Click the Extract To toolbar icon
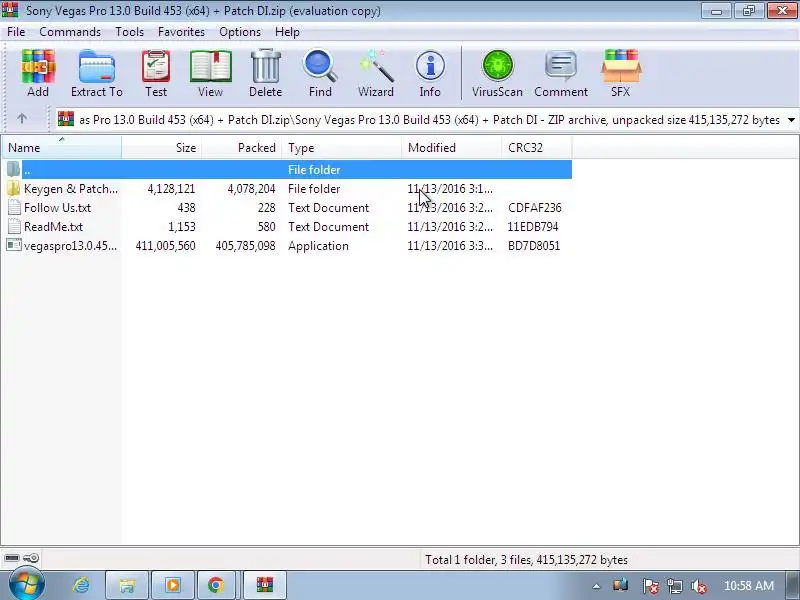The image size is (800, 600). click(x=97, y=66)
